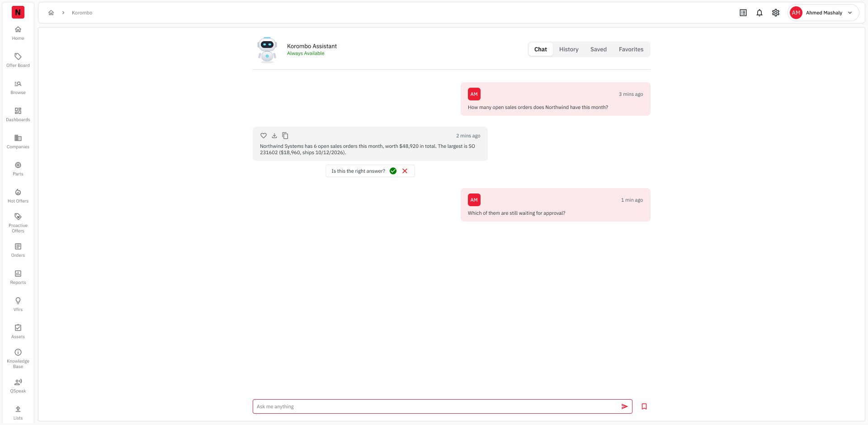The width and height of the screenshot is (868, 425).
Task: Switch to the History tab
Action: click(x=569, y=49)
